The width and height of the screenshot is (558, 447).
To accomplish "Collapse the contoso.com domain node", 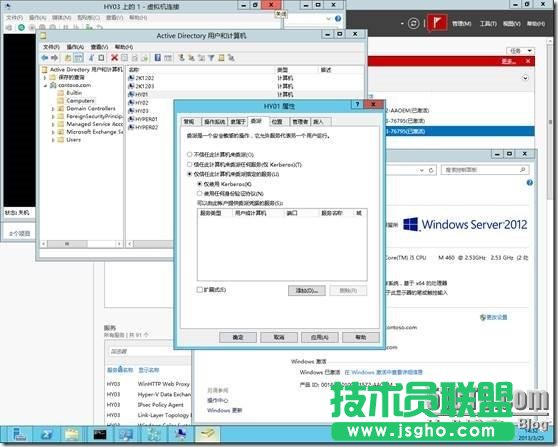I will [45, 85].
